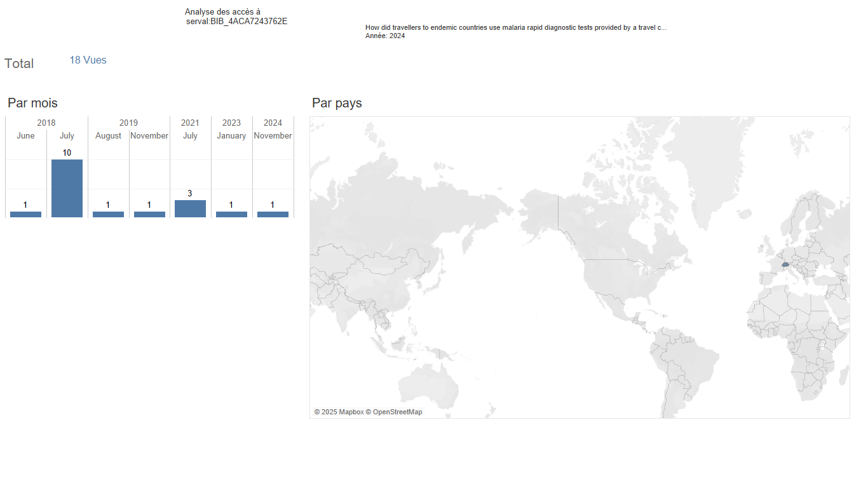868x488 pixels.
Task: Click the 'Analyse des accès à' title text
Action: [222, 12]
